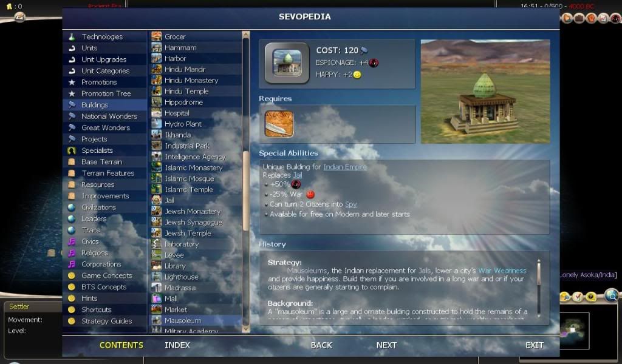The height and width of the screenshot is (364, 622).
Task: Click building list scroll-up arrow
Action: click(x=246, y=35)
